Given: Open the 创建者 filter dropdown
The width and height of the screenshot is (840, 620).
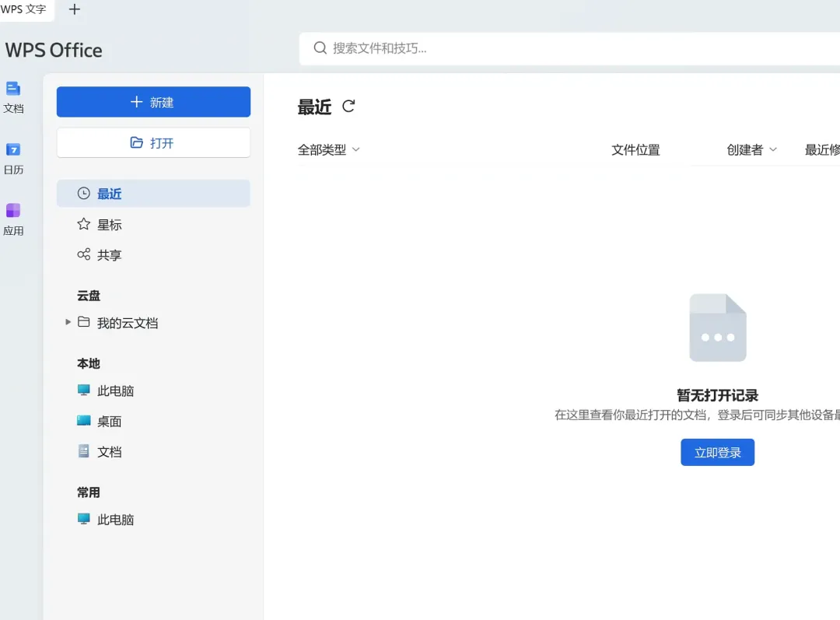Looking at the screenshot, I should pos(751,149).
